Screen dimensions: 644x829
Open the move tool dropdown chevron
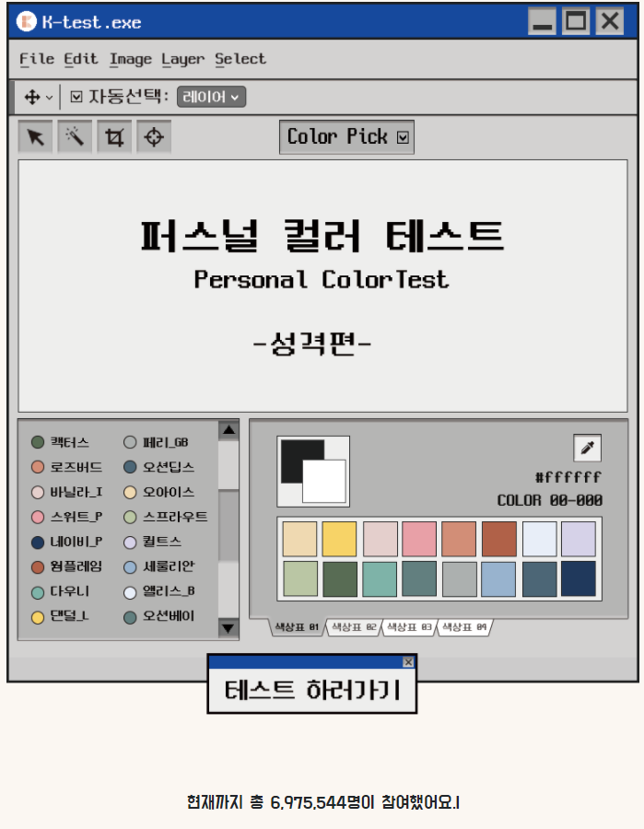tap(49, 98)
